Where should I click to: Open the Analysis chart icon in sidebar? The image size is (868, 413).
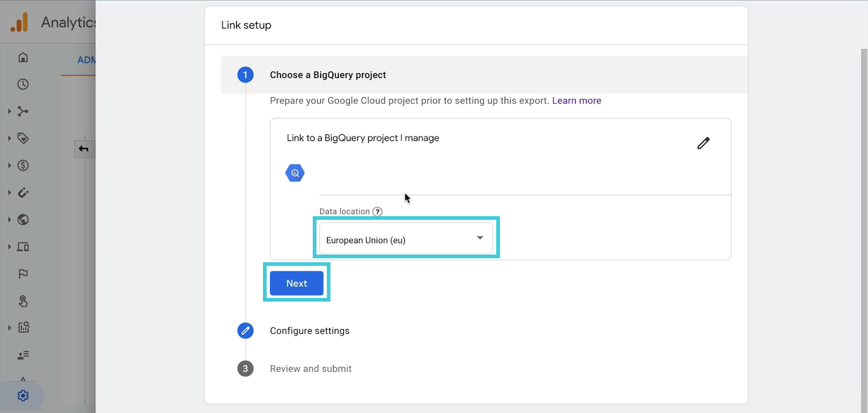point(23,327)
